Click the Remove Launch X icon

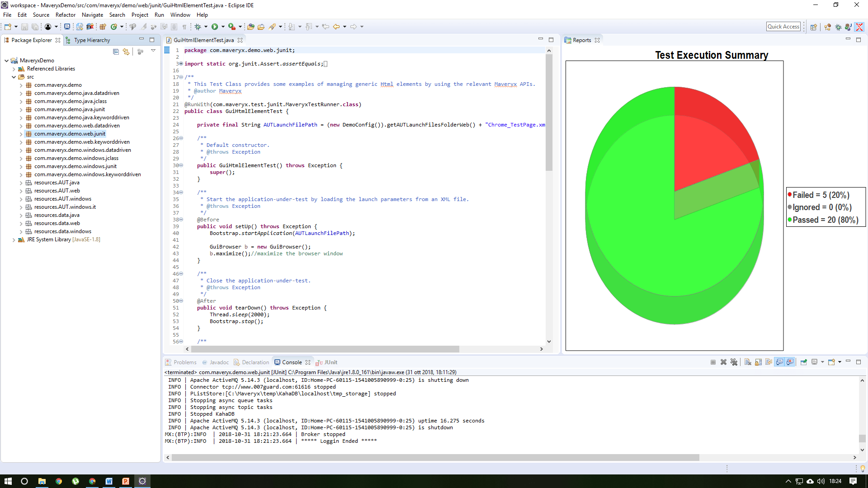(723, 362)
